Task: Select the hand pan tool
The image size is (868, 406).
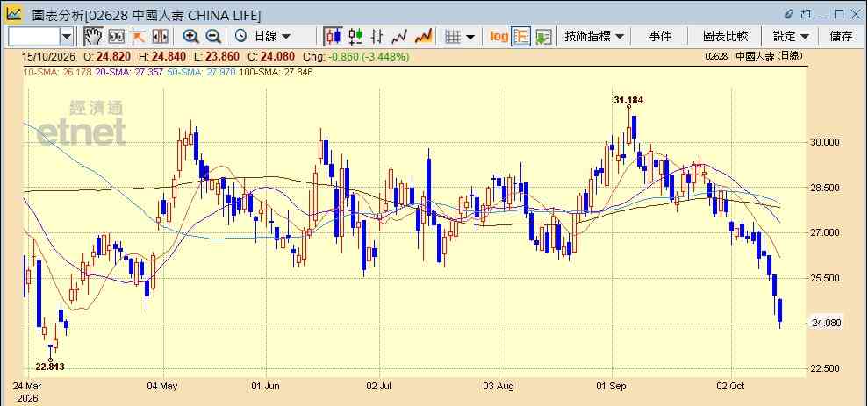Action: (x=94, y=37)
